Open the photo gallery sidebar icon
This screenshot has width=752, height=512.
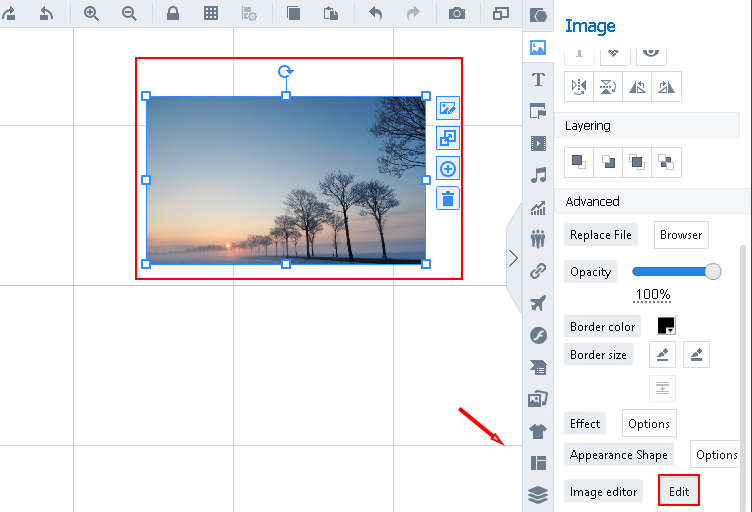click(x=538, y=399)
